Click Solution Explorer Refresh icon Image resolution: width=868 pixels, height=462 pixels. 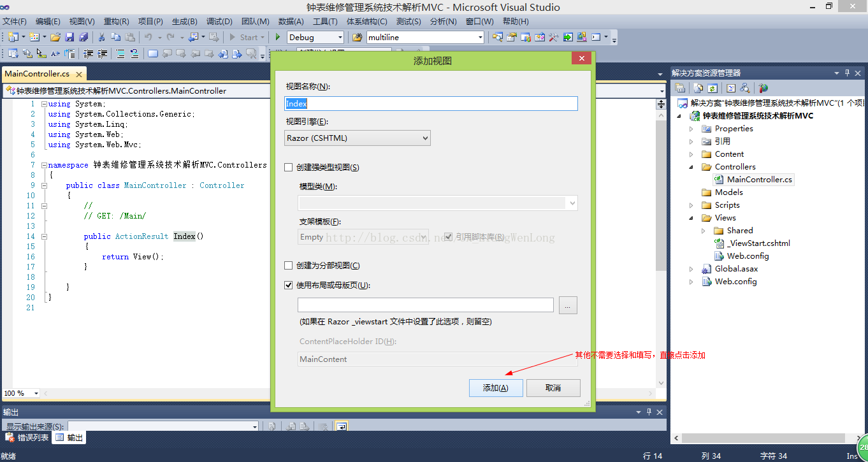pos(712,88)
